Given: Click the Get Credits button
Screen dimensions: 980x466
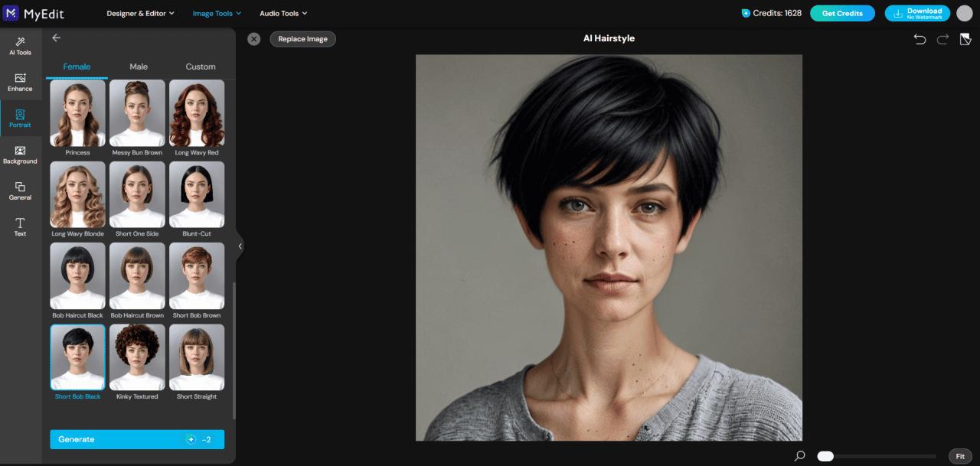Looking at the screenshot, I should tap(842, 13).
